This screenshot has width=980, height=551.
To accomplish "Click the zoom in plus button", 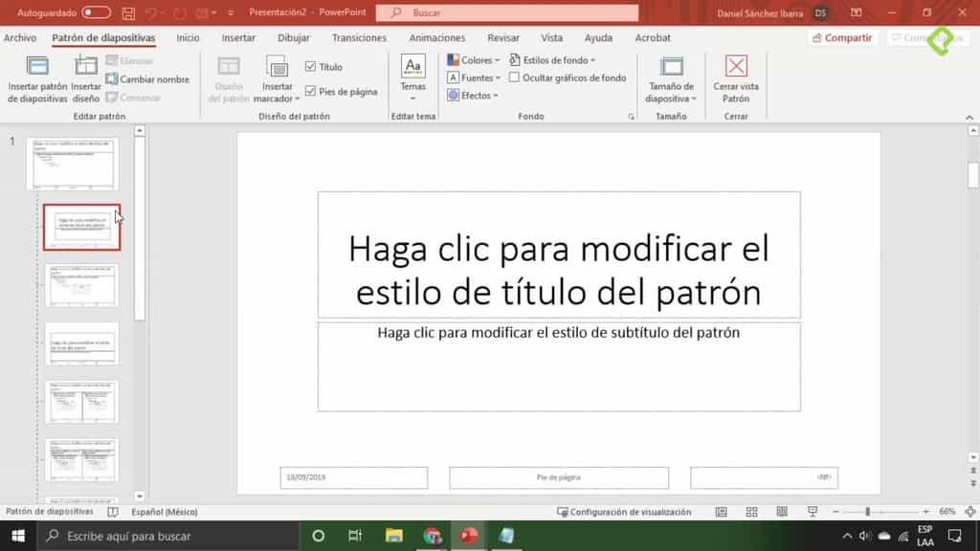I will click(x=925, y=512).
